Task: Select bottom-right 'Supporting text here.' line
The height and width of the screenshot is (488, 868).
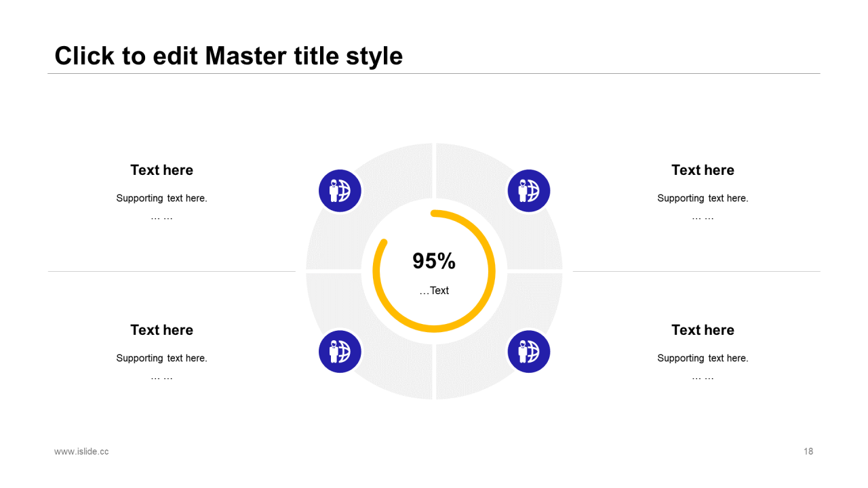Action: [x=703, y=359]
